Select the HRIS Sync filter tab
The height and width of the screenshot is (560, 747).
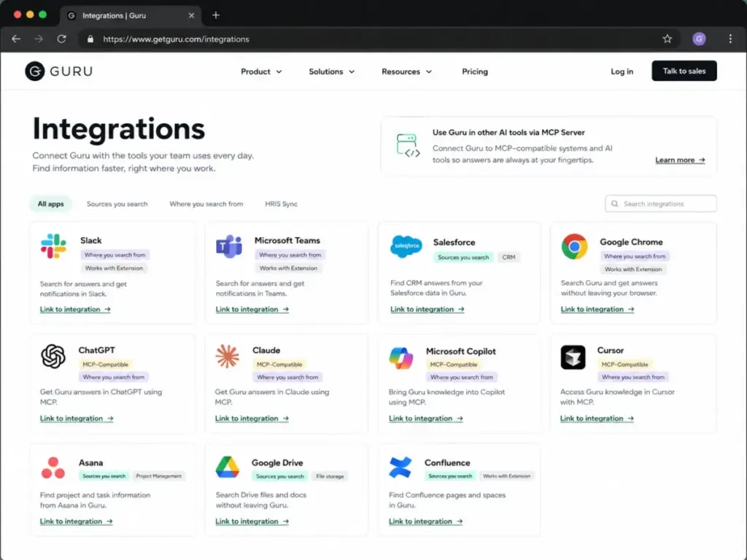(x=281, y=204)
